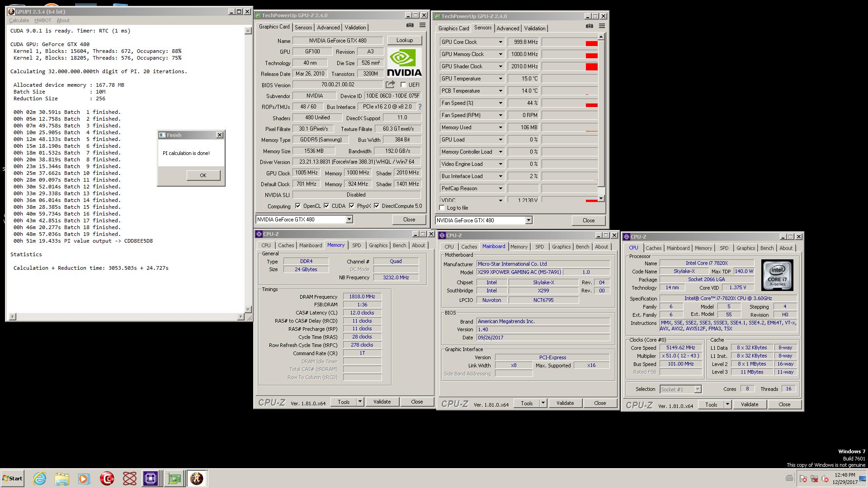Image resolution: width=868 pixels, height=488 pixels.
Task: Click OK in the Finish dialog
Action: [203, 175]
